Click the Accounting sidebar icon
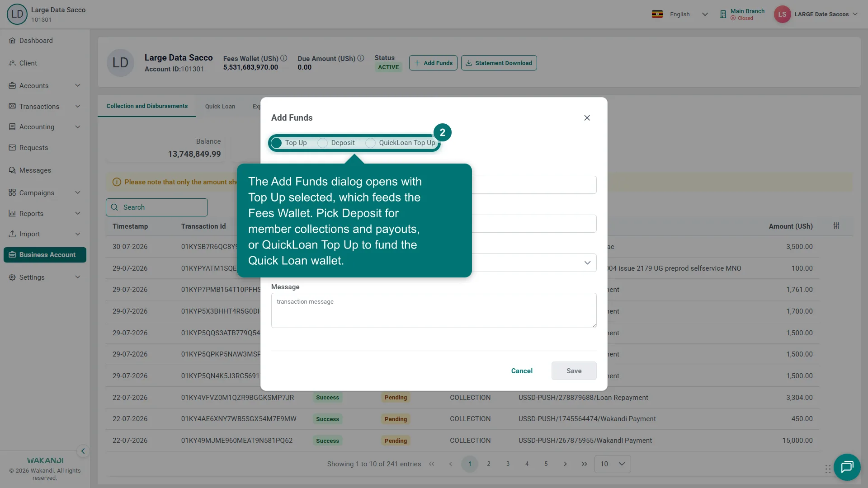Image resolution: width=868 pixels, height=488 pixels. coord(12,127)
